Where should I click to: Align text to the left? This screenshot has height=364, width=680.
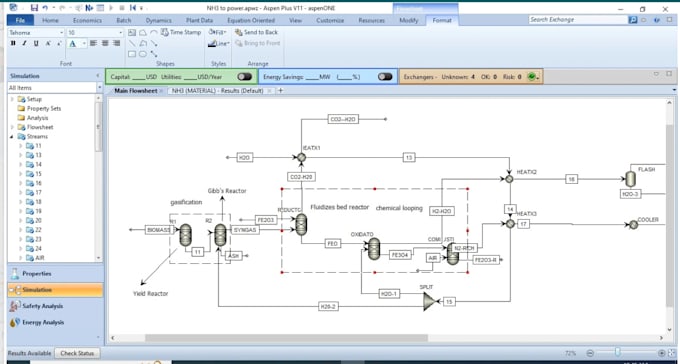pyautogui.click(x=93, y=43)
